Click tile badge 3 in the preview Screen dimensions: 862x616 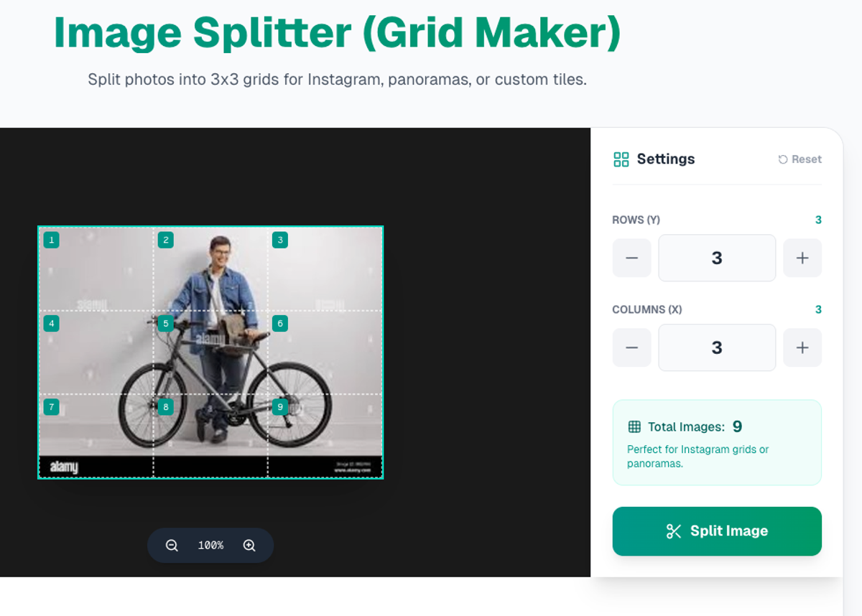280,240
